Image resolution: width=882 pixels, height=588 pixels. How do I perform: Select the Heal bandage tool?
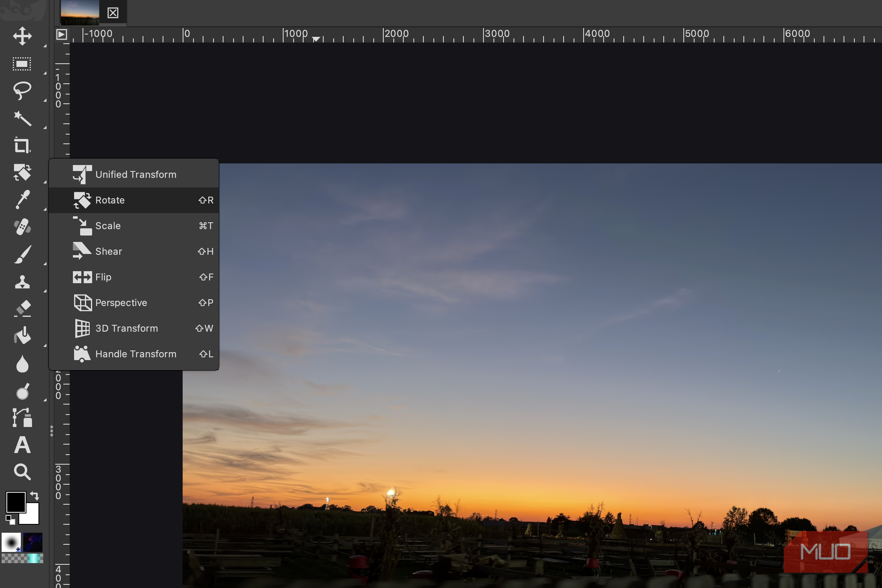[22, 227]
